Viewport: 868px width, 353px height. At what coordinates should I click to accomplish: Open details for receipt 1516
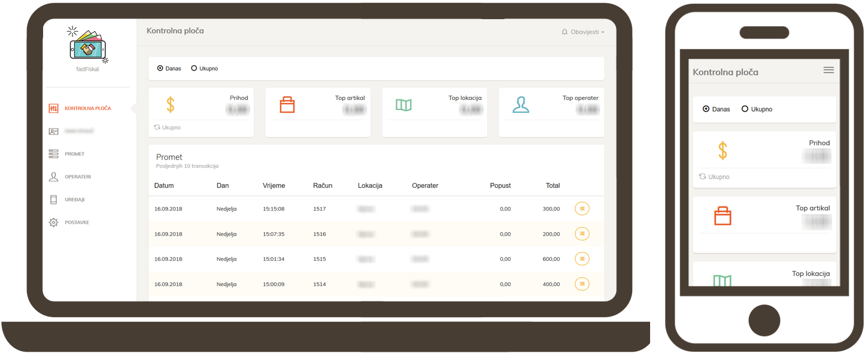point(582,234)
